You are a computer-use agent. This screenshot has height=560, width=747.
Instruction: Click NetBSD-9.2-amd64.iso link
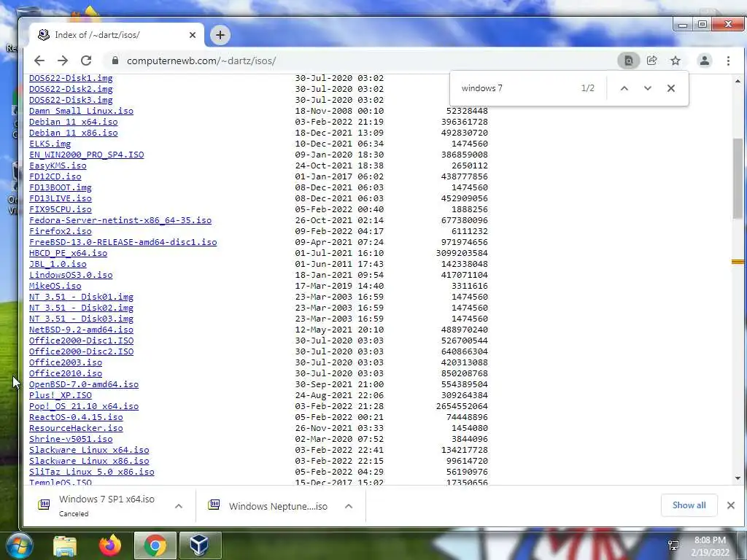81,330
